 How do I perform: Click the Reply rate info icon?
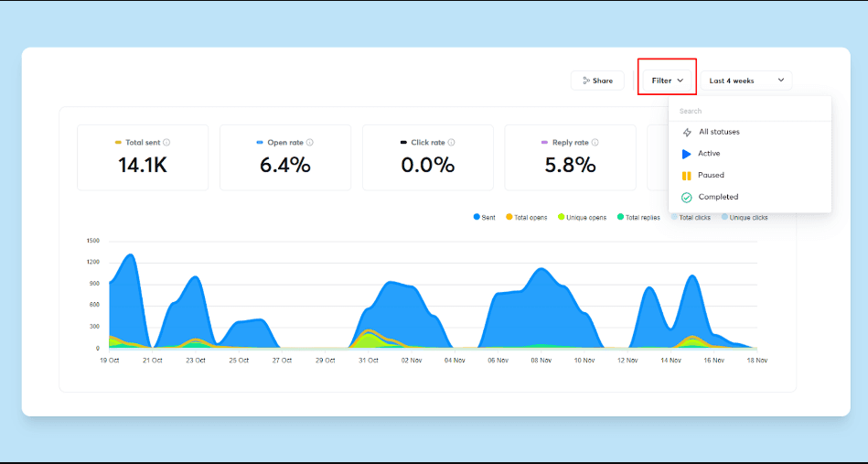pos(595,142)
